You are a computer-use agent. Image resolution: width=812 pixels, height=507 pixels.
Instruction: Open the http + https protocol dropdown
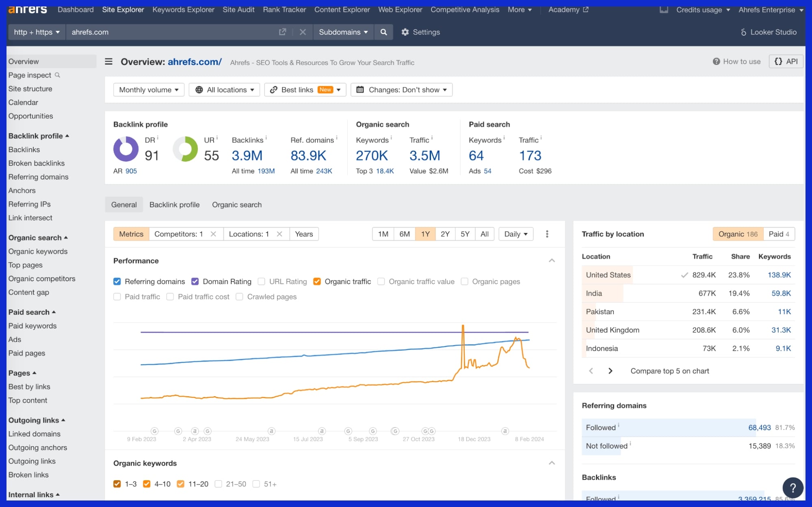click(37, 32)
